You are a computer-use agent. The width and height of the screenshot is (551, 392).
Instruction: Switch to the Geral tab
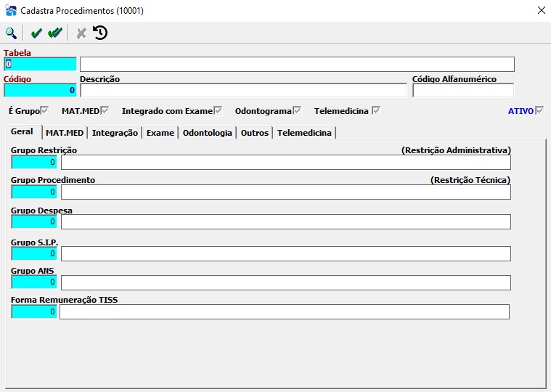[x=22, y=131]
